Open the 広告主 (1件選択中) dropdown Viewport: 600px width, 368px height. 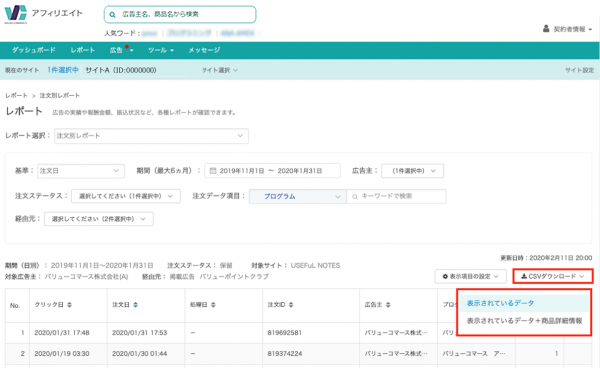pos(412,171)
